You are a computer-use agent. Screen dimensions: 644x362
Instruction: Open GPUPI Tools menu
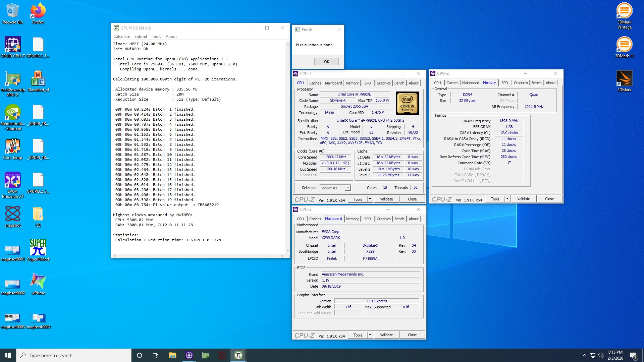click(156, 37)
